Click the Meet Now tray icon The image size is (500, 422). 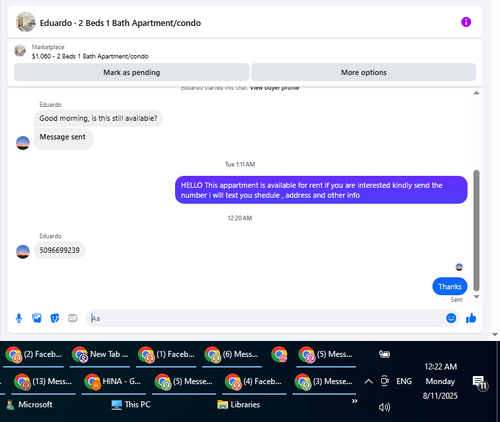point(385,381)
